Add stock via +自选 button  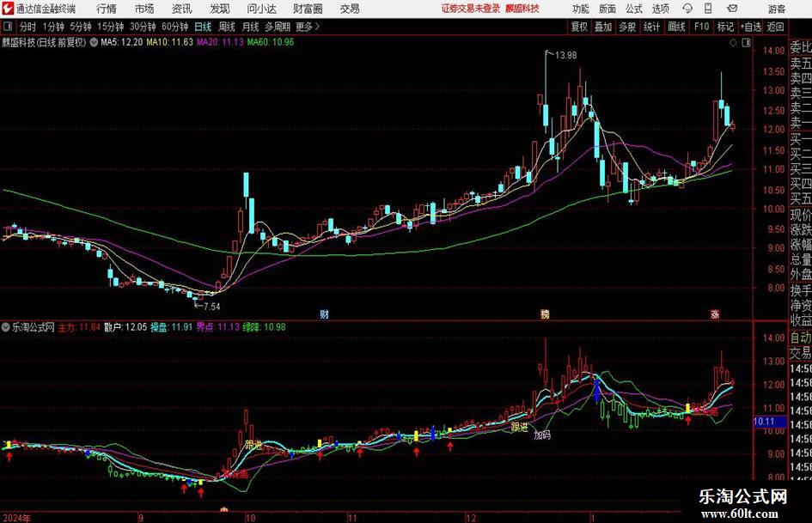point(750,27)
